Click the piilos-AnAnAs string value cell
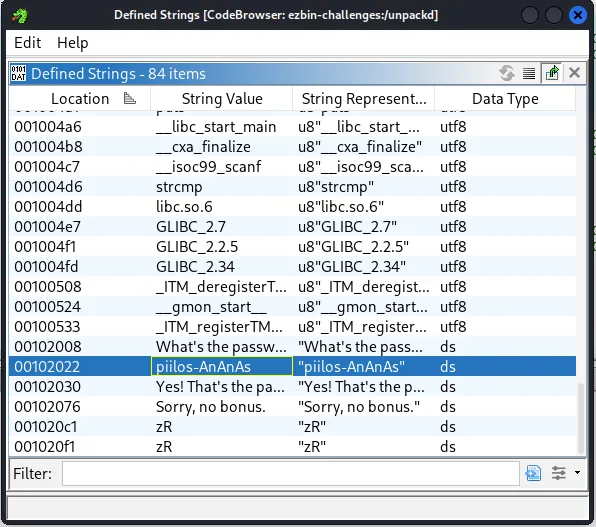 pyautogui.click(x=222, y=367)
